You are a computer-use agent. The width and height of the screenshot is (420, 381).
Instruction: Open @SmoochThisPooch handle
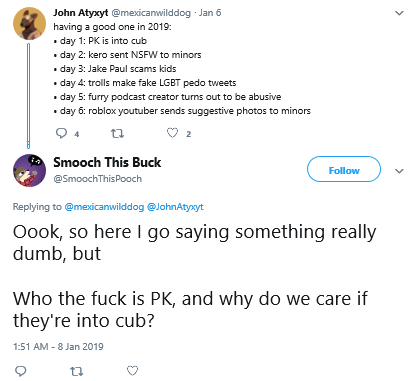(97, 179)
